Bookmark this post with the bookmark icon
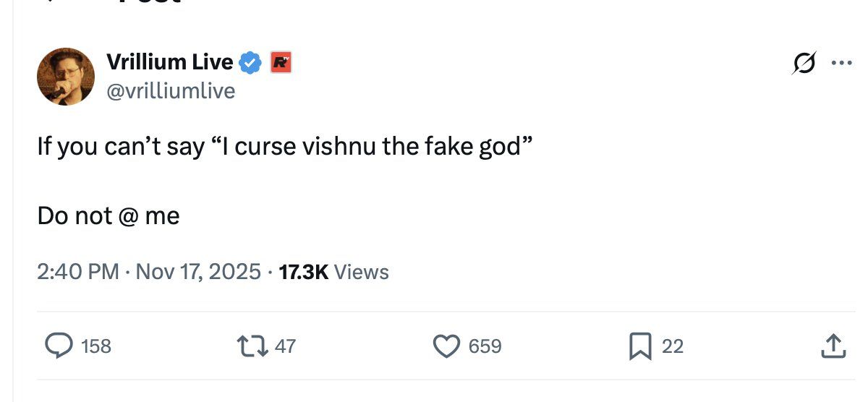 (640, 346)
